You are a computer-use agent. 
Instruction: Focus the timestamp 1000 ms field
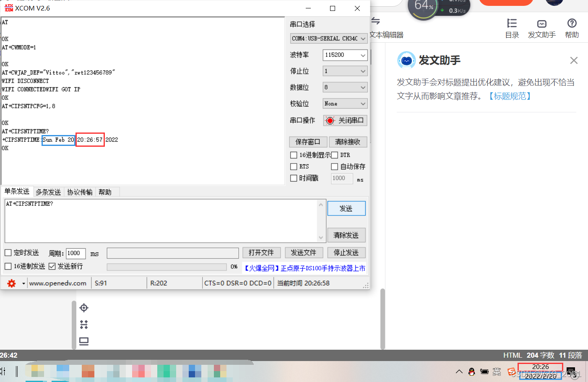pos(342,178)
